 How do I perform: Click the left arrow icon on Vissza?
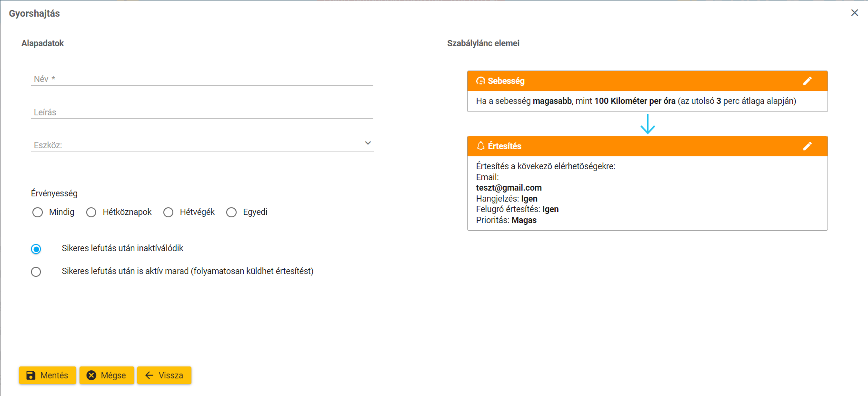pyautogui.click(x=149, y=376)
